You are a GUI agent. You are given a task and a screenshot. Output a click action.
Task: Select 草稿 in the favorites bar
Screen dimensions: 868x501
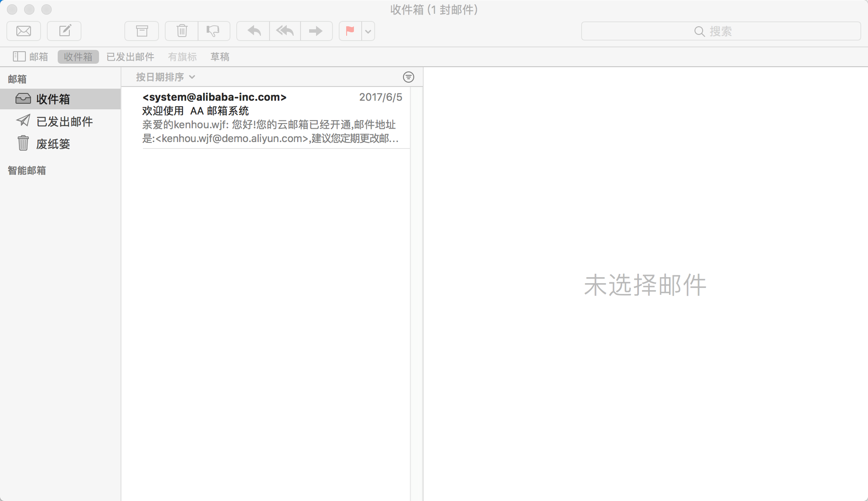(220, 57)
